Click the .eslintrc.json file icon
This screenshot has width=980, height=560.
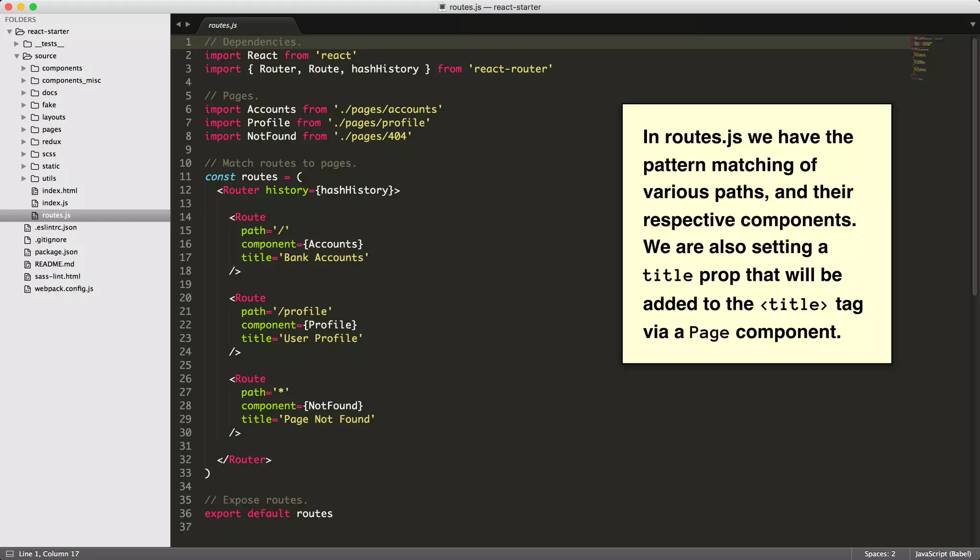point(28,228)
